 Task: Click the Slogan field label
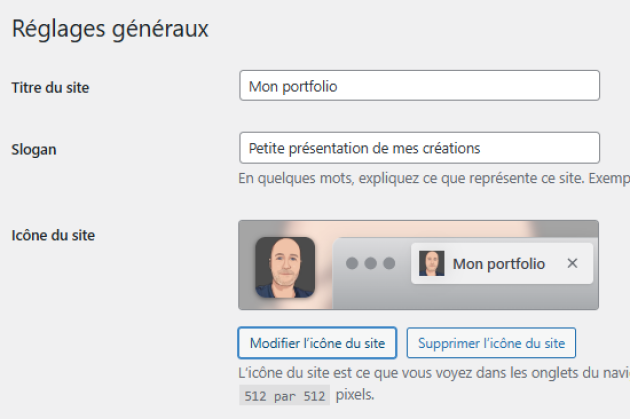point(34,150)
